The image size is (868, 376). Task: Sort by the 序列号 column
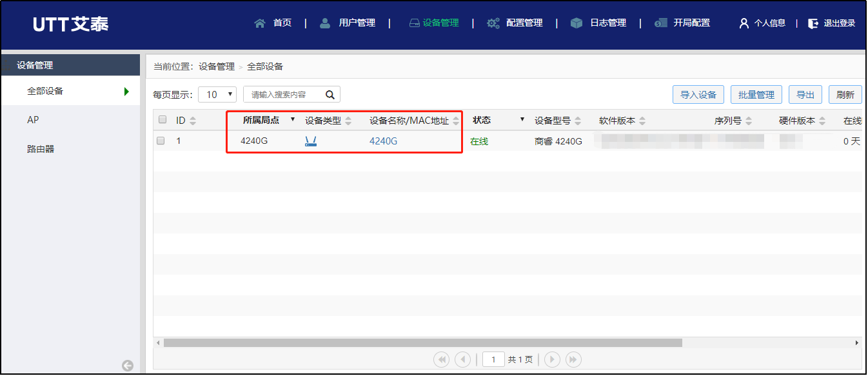point(749,121)
